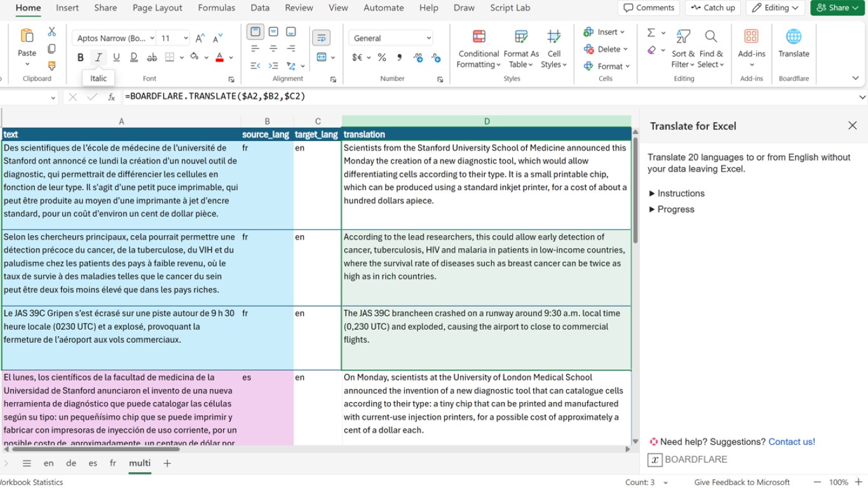
Task: Follow the Contact us! link
Action: pyautogui.click(x=792, y=442)
